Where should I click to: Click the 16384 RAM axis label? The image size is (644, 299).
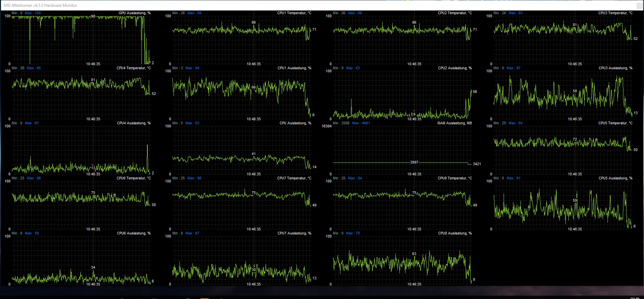327,126
